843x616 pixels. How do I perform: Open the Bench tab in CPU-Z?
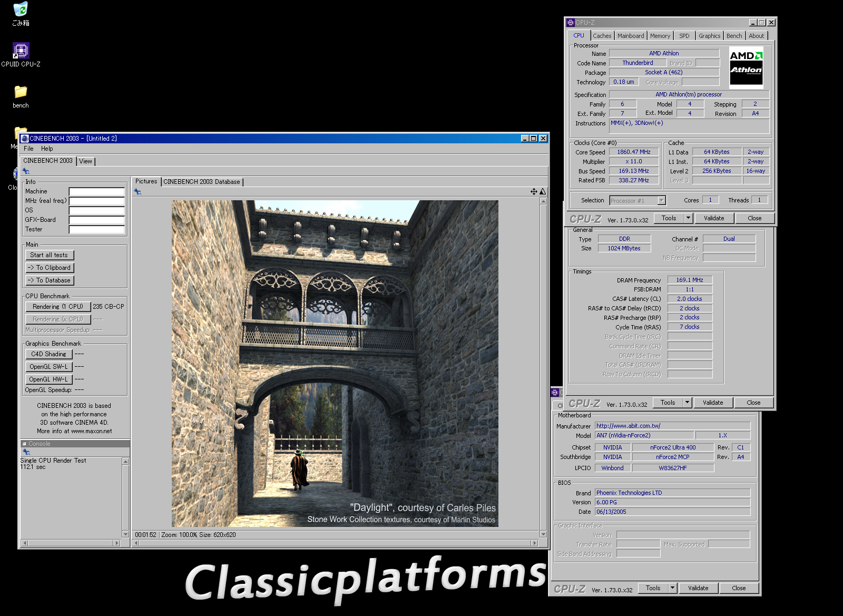coord(734,36)
